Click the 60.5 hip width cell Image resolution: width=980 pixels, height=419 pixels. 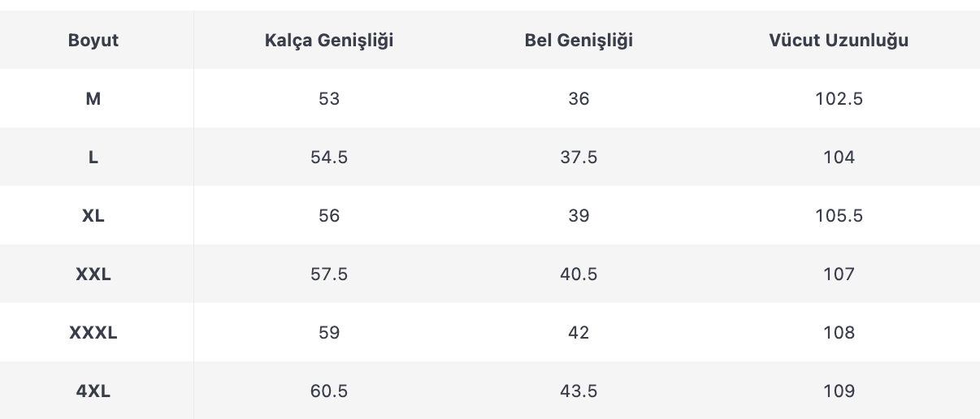point(329,391)
